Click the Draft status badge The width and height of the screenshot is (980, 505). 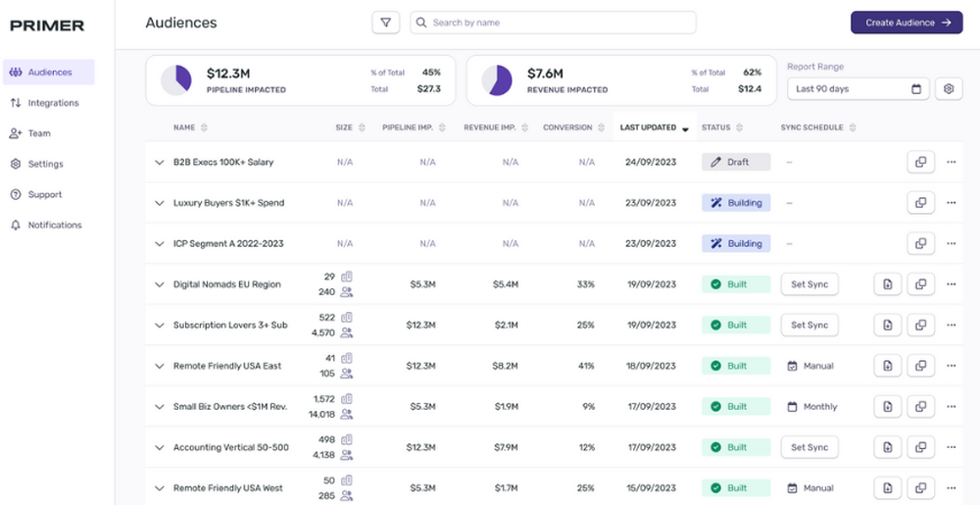[736, 162]
